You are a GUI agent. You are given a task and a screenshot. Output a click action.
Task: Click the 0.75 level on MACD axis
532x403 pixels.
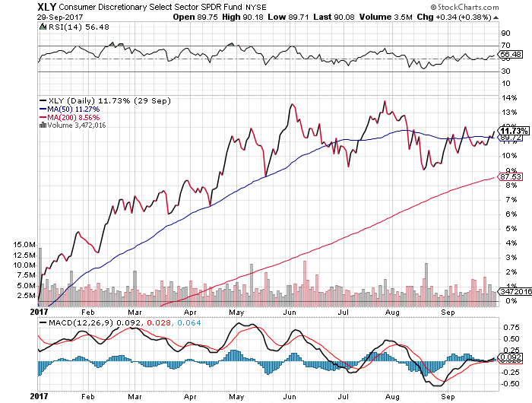(x=511, y=327)
